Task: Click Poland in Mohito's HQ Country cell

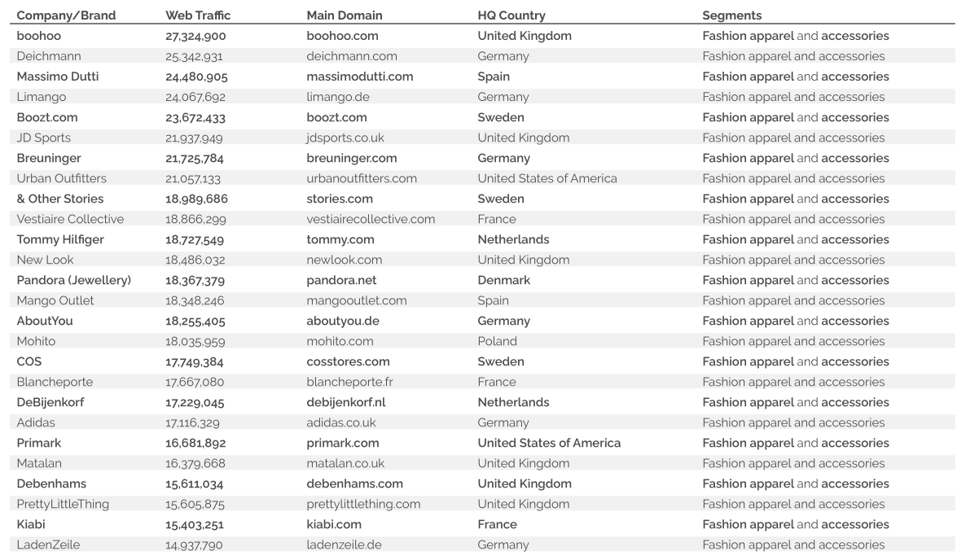Action: [x=497, y=341]
